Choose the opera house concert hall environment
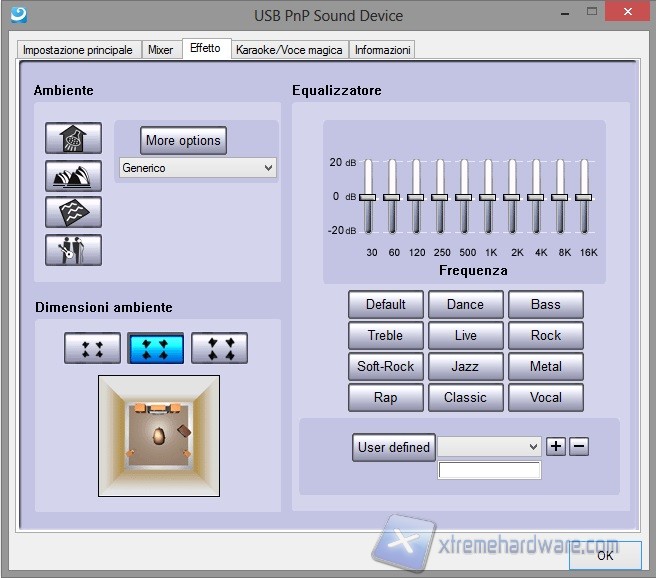 click(73, 176)
